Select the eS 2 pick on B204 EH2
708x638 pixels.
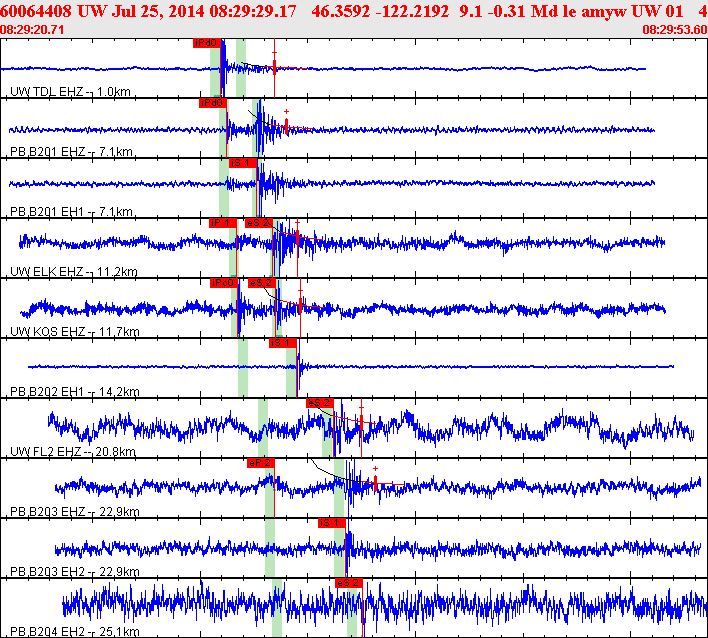click(x=349, y=583)
